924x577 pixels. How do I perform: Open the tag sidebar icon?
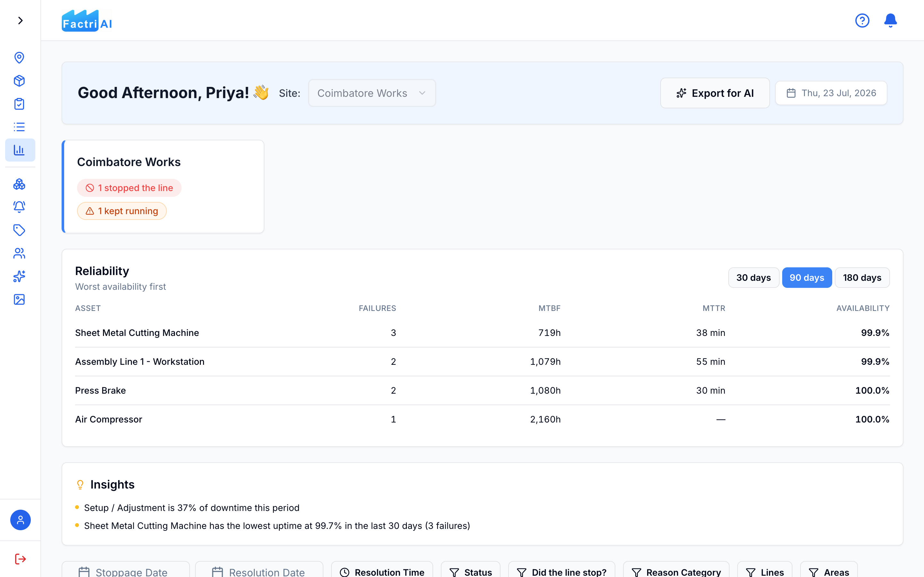tap(19, 230)
